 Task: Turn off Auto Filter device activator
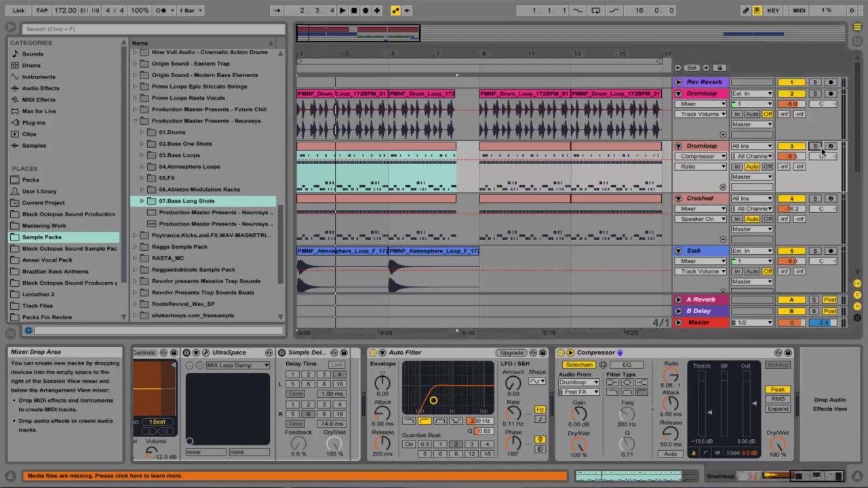click(373, 352)
